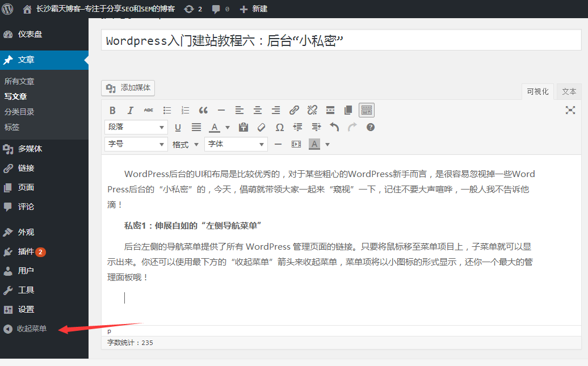Justify the text alignment
588x366 pixels.
point(196,128)
